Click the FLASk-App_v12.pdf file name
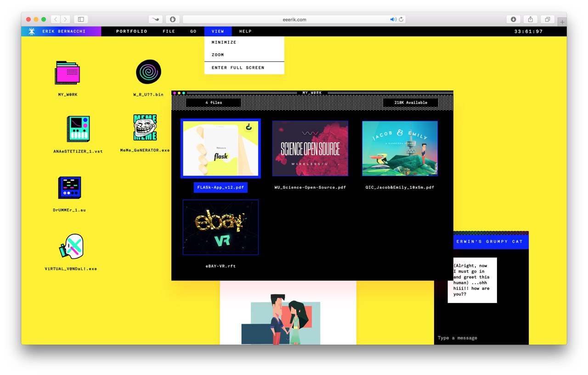The image size is (588, 375). pos(220,187)
